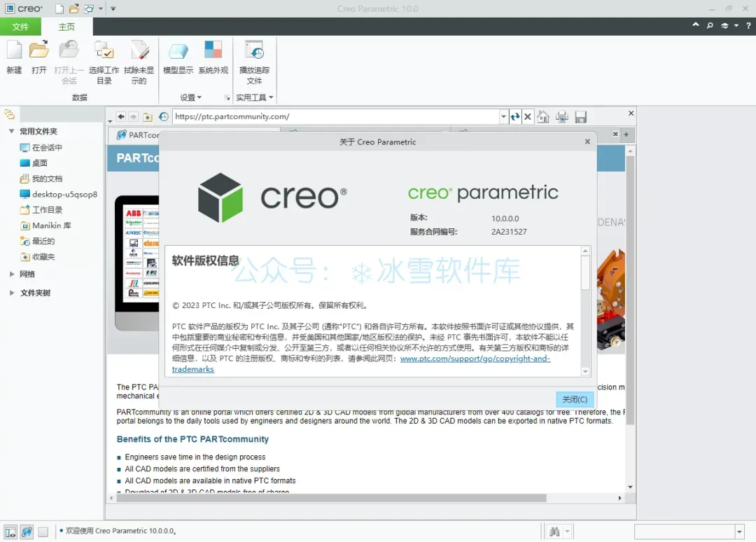Click the browser forward arrow
Image resolution: width=756 pixels, height=542 pixels.
(134, 117)
